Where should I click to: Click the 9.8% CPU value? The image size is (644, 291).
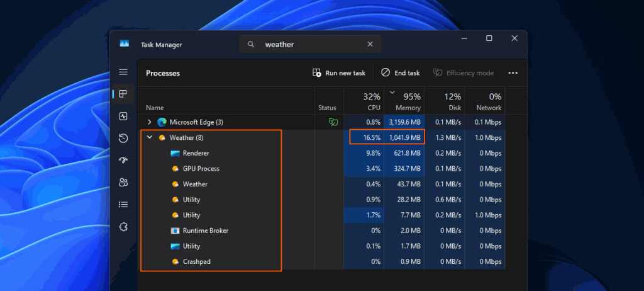pos(374,153)
